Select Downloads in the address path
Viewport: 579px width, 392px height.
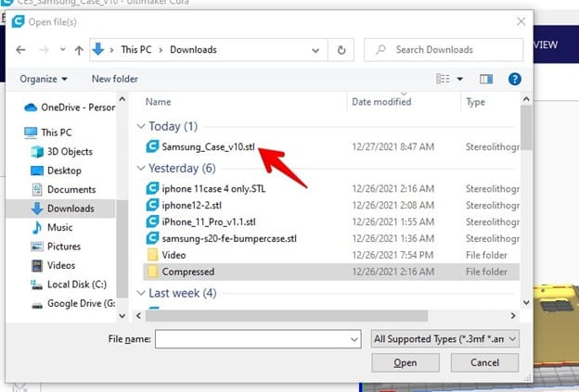click(x=193, y=50)
